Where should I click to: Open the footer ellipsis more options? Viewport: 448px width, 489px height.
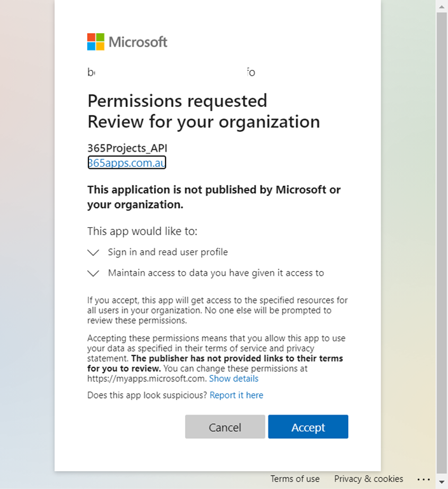424,479
